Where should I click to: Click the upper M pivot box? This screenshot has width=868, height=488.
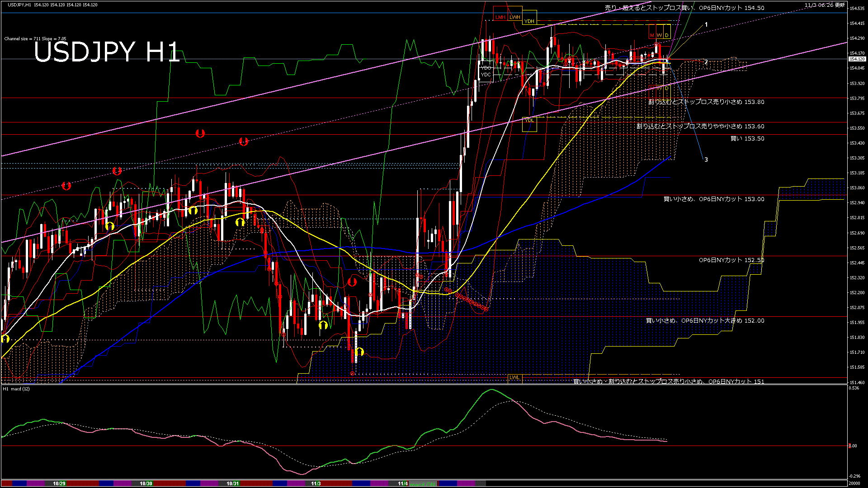point(652,35)
